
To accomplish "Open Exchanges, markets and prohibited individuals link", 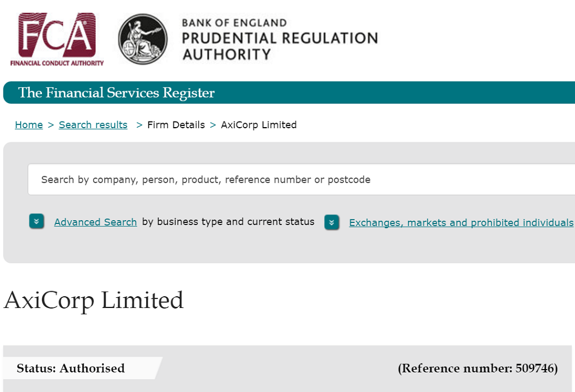I will [461, 223].
